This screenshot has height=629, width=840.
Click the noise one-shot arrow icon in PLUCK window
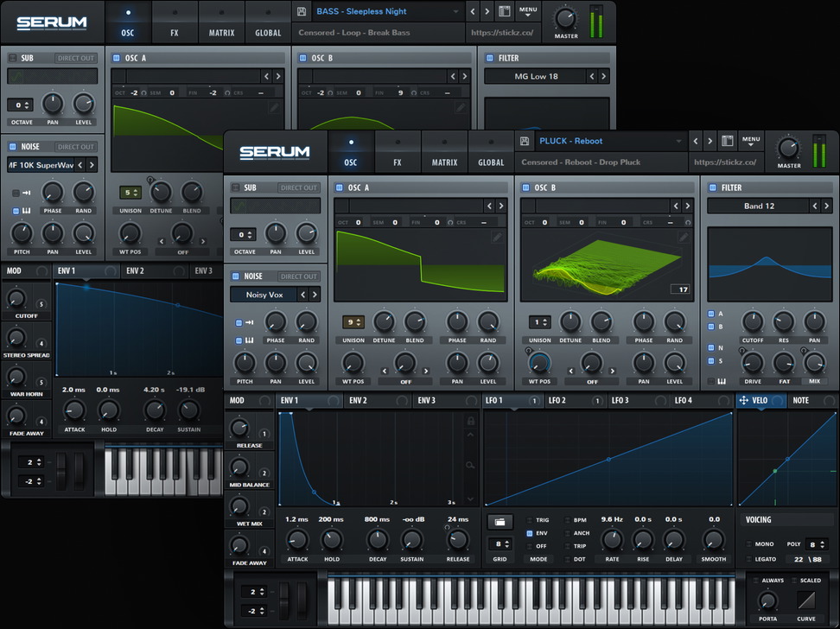(249, 322)
